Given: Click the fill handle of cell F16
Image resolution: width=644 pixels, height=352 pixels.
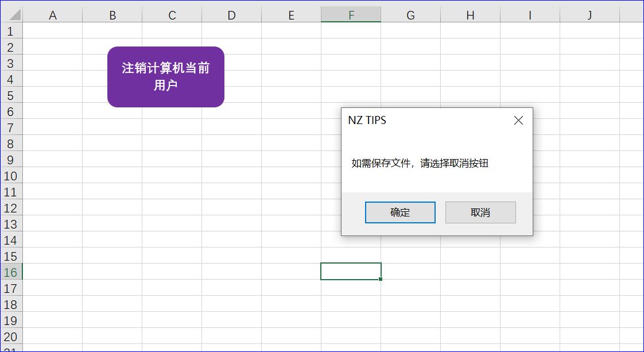Looking at the screenshot, I should (381, 279).
